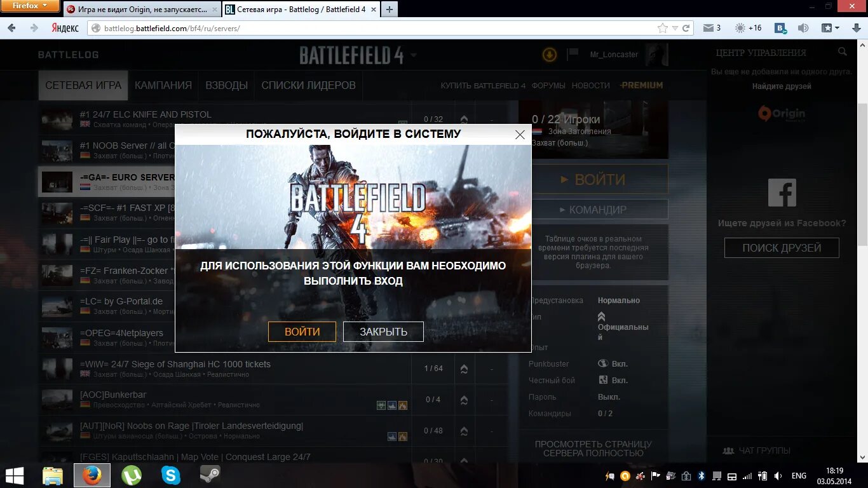
Task: Select the [AOC]Bunkerbar server row
Action: click(273, 400)
